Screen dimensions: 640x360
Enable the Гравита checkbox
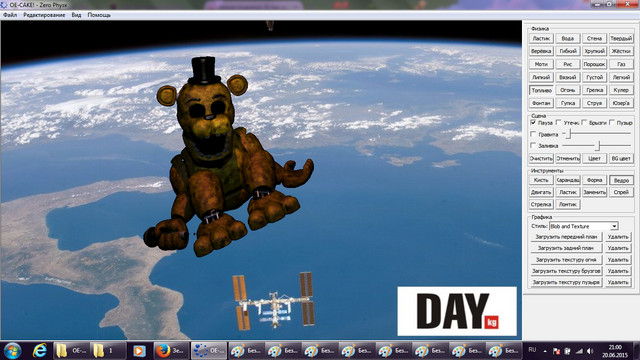533,134
